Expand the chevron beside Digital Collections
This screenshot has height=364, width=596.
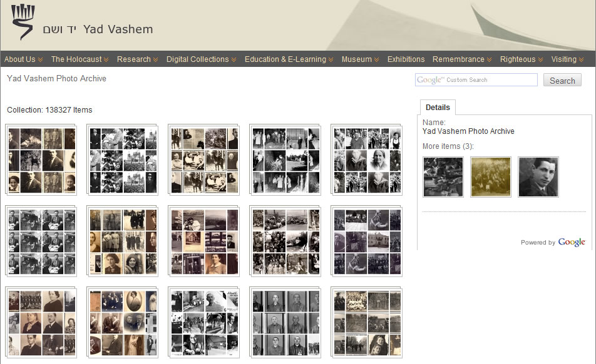point(234,60)
